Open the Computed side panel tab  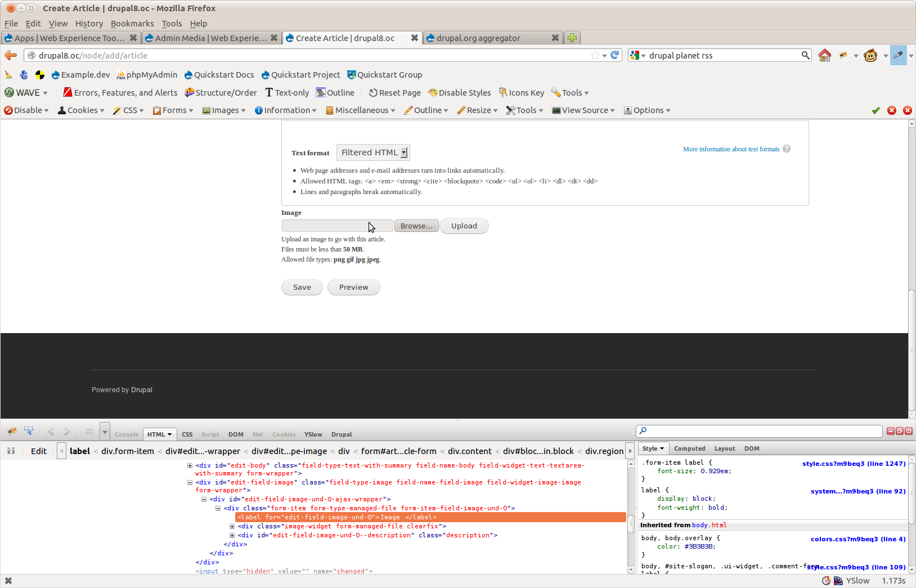click(689, 448)
